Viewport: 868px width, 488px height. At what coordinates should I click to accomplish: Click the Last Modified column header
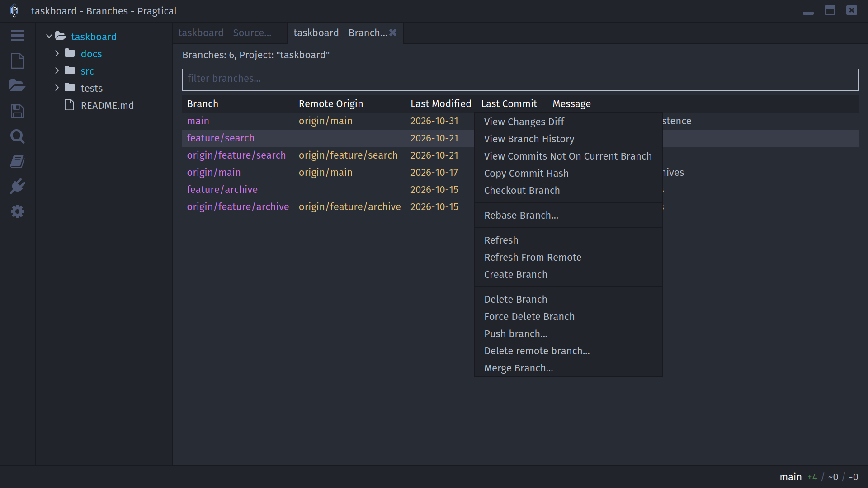(x=440, y=103)
